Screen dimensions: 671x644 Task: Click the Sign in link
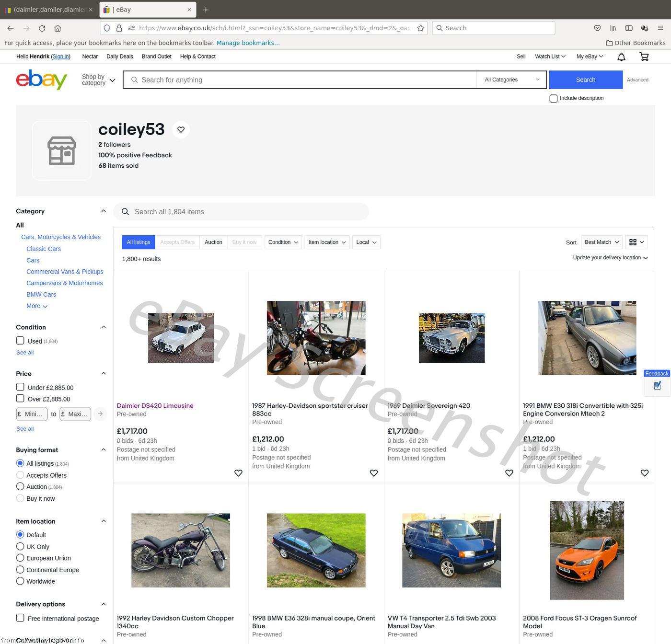coord(61,57)
